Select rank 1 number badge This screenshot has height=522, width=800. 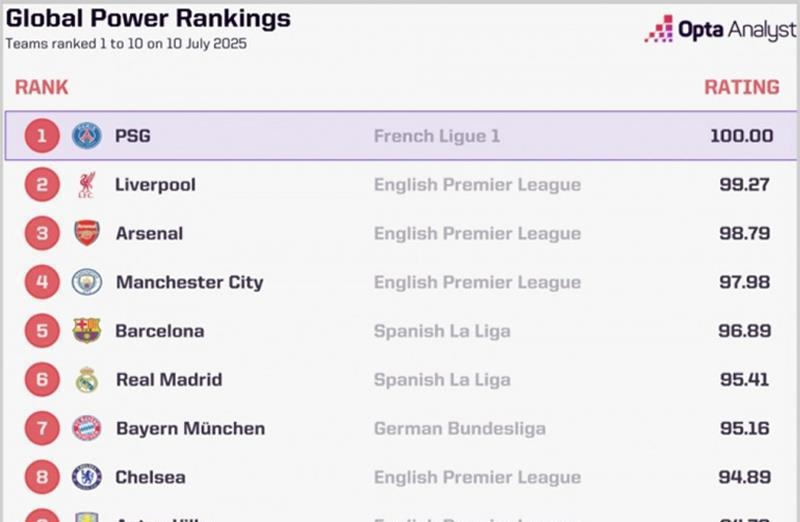click(42, 136)
